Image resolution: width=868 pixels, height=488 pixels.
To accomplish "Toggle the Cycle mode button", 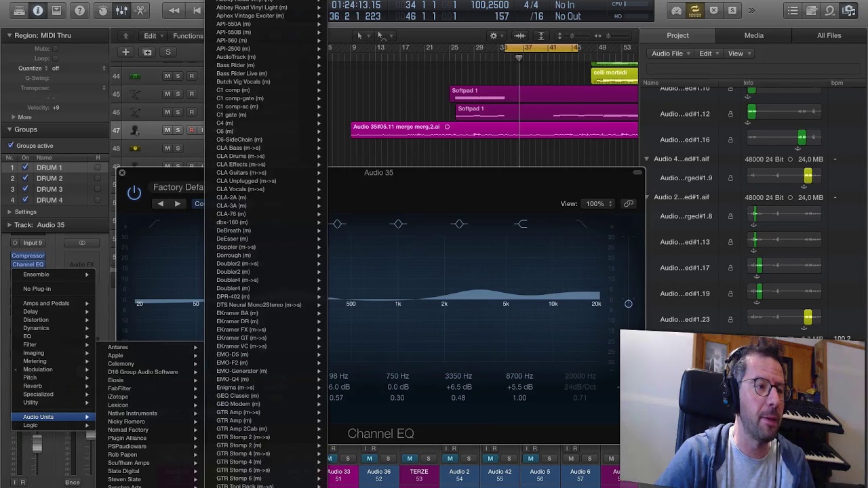I will coord(695,10).
